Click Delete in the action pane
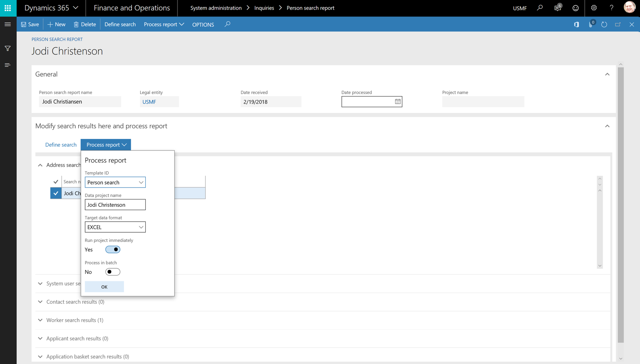Image resolution: width=640 pixels, height=364 pixels. [85, 24]
